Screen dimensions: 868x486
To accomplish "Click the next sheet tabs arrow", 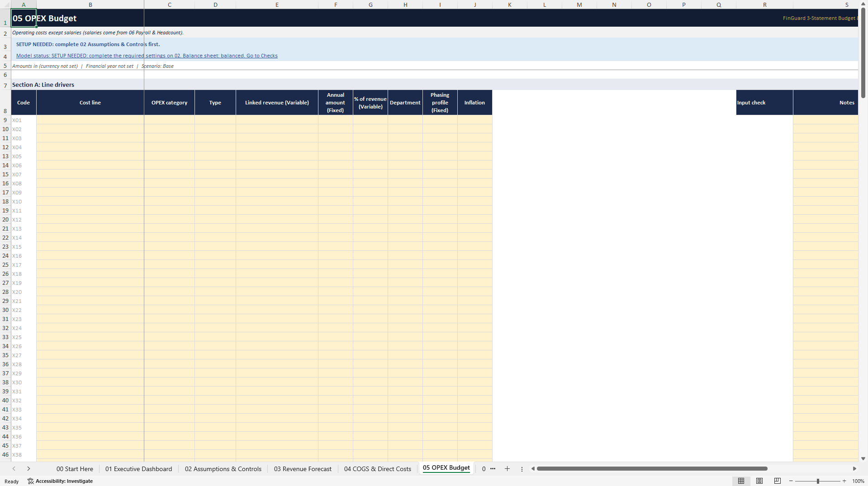I will pos(28,469).
